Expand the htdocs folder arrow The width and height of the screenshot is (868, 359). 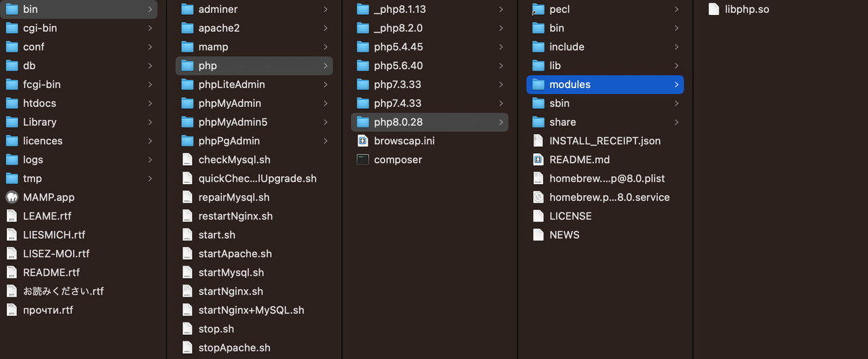[150, 104]
